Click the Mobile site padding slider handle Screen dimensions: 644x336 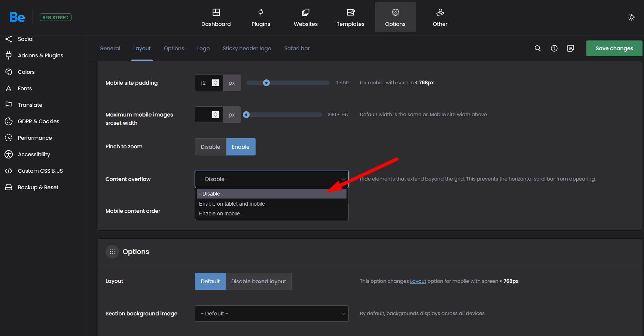(266, 83)
